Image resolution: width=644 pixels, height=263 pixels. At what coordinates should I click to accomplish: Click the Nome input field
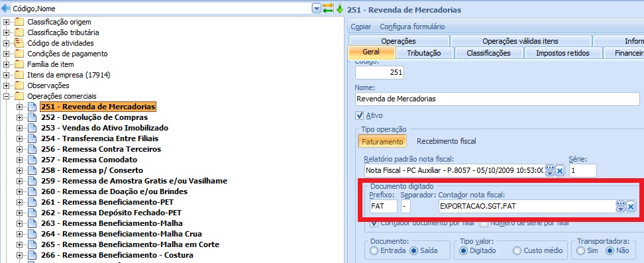498,99
